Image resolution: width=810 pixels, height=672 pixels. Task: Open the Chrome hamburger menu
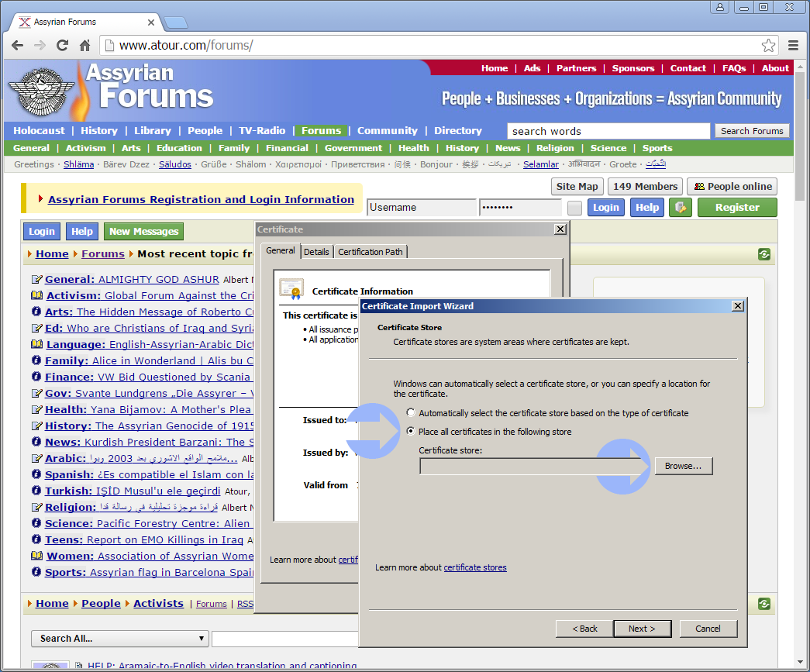click(x=794, y=46)
